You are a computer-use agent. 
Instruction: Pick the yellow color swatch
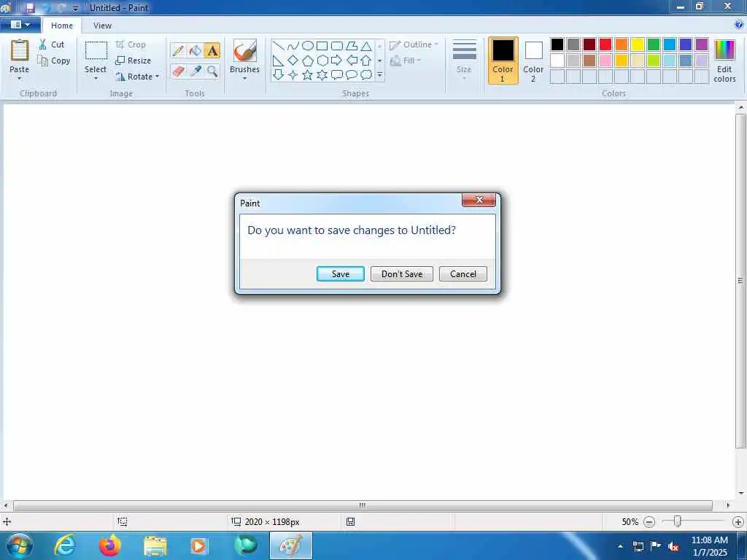(x=638, y=44)
